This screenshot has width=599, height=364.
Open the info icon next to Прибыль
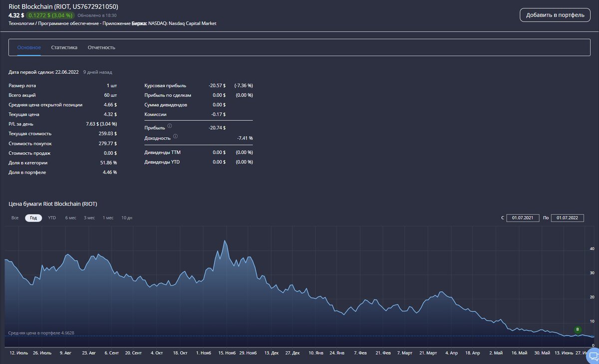[x=170, y=126]
